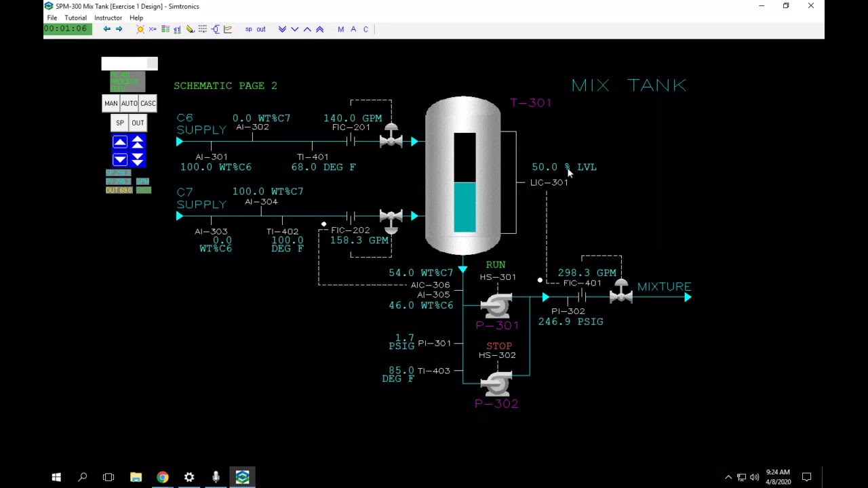Viewport: 868px width, 488px height.
Task: Select the OUT button on faceplate
Action: [x=138, y=123]
